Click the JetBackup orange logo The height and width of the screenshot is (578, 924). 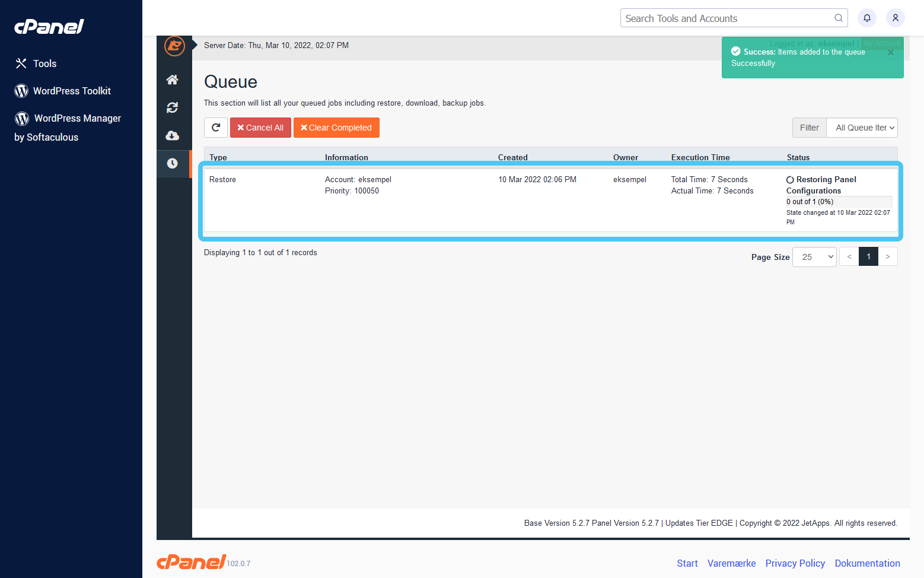tap(174, 46)
